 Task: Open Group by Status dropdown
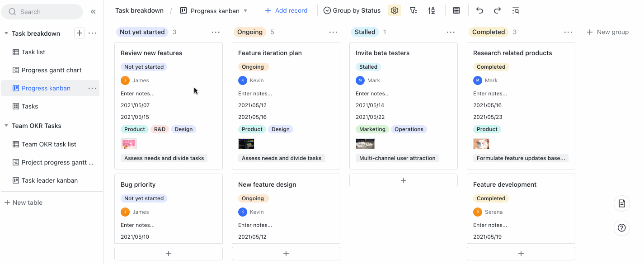(352, 10)
